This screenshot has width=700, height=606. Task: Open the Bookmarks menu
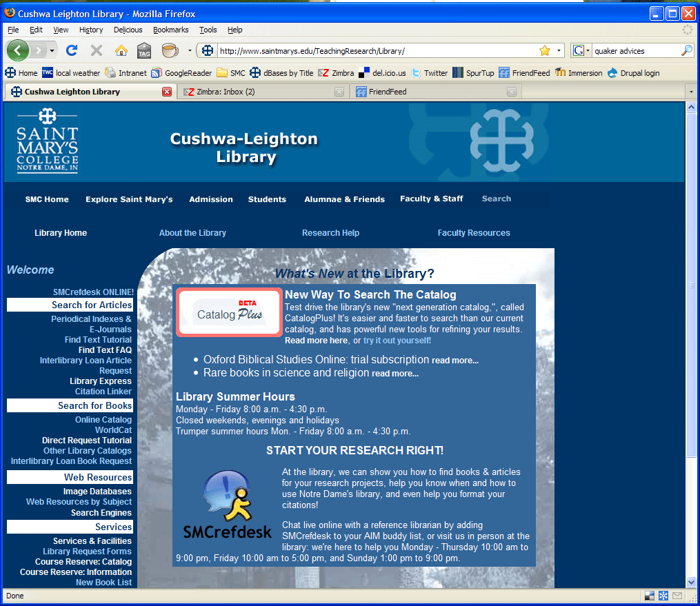[x=170, y=30]
